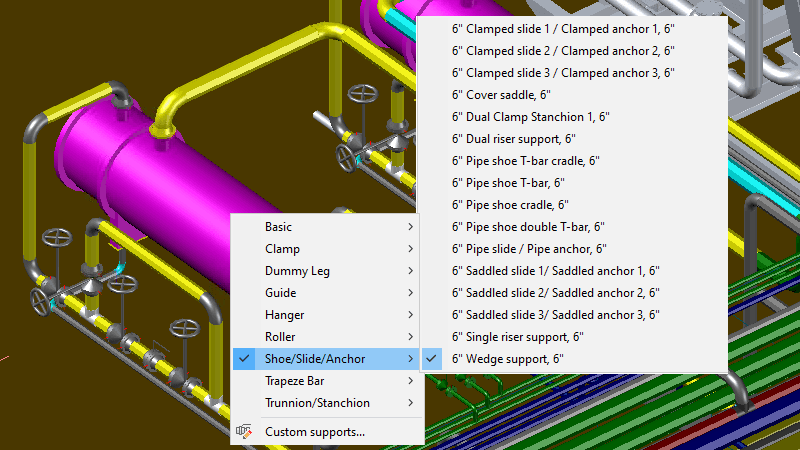Toggle the Shoe/Slide/Anchor checkmark

pyautogui.click(x=244, y=359)
